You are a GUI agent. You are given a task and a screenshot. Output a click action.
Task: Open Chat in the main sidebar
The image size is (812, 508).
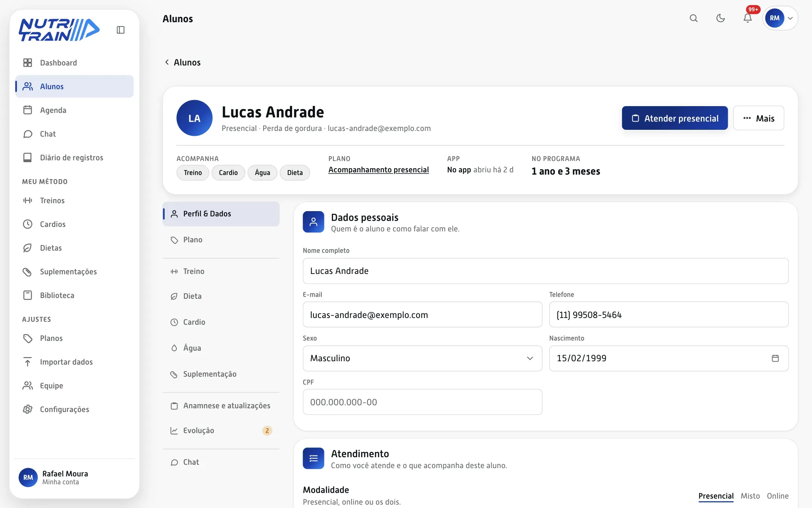click(74, 134)
